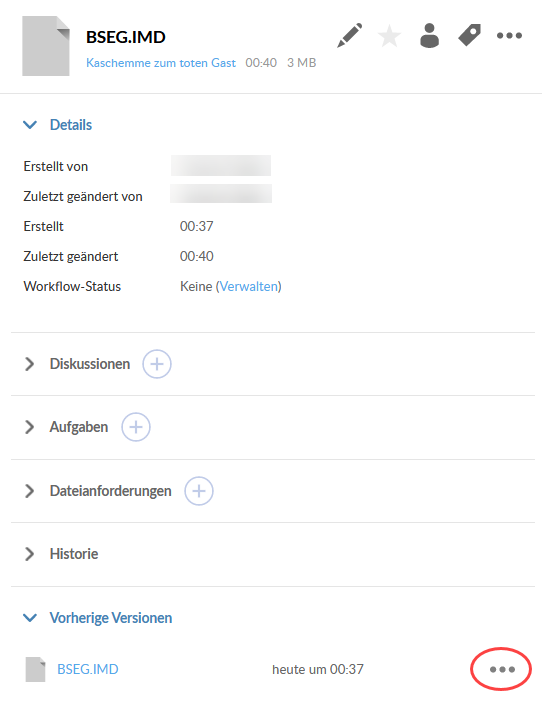Add a new task next to Aufgaben
Screen dimensions: 542x712
(136, 427)
